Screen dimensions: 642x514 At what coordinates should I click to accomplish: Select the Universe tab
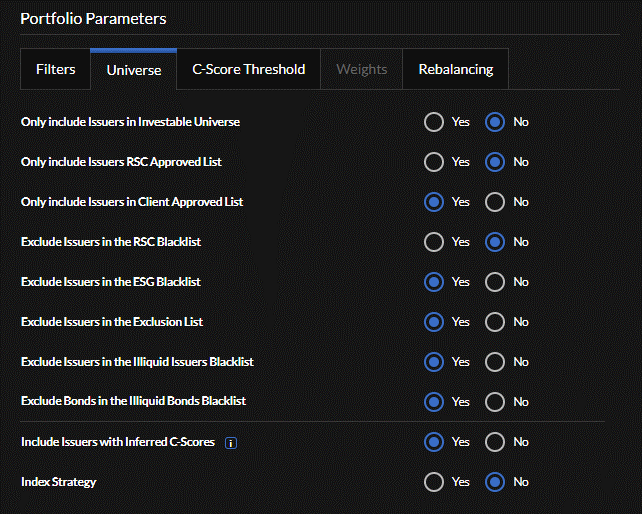(134, 70)
